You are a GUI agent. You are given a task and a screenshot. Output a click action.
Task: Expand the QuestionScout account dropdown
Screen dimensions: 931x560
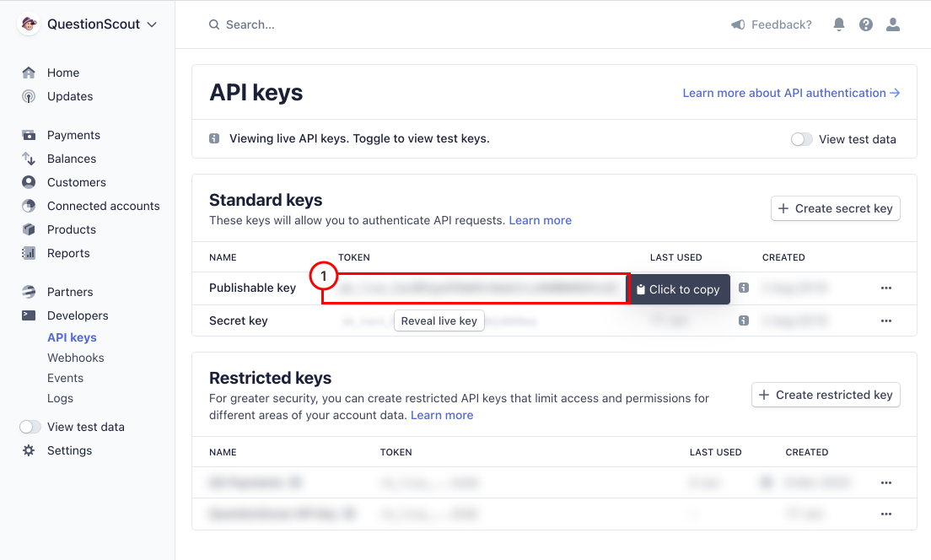tap(152, 24)
